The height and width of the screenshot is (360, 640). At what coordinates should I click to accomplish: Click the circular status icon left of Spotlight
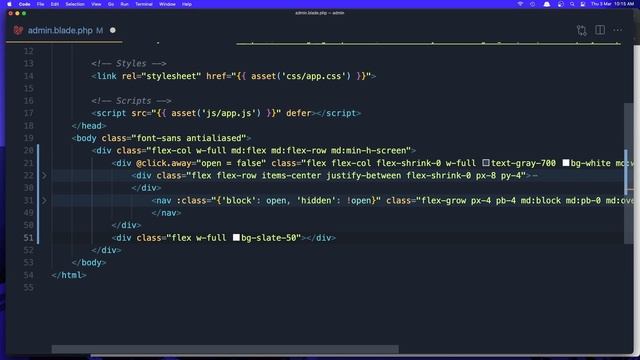tap(560, 4)
